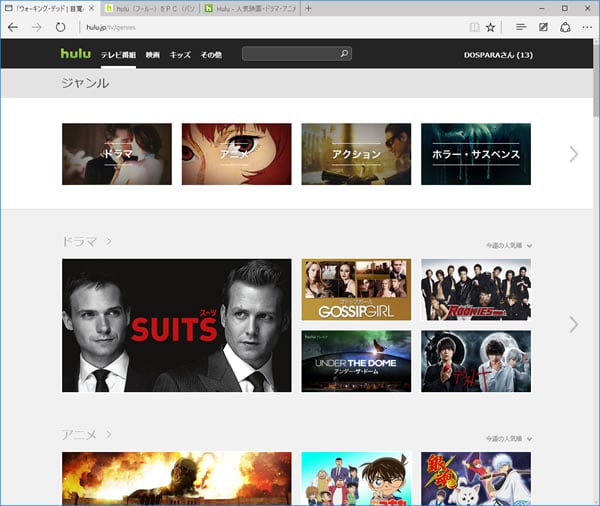Open the ROOKIES thumbnail

tap(476, 289)
